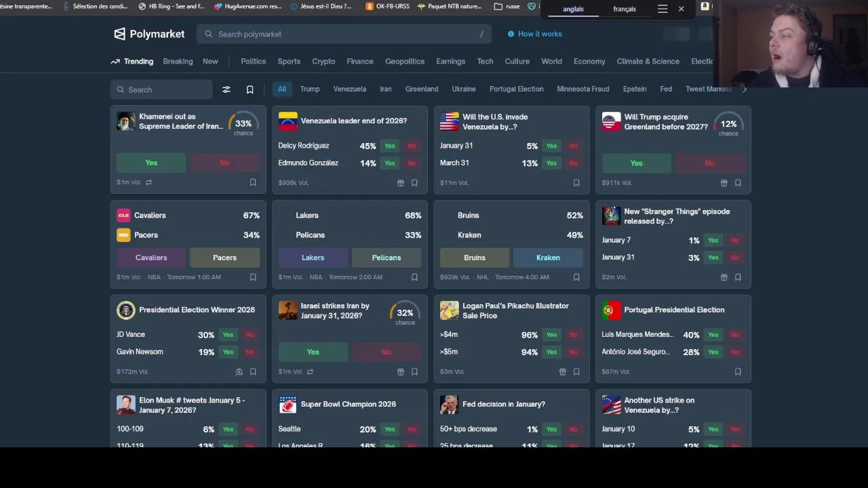Bookmark Portugal Presidential Election market
The image size is (868, 488).
tap(738, 371)
